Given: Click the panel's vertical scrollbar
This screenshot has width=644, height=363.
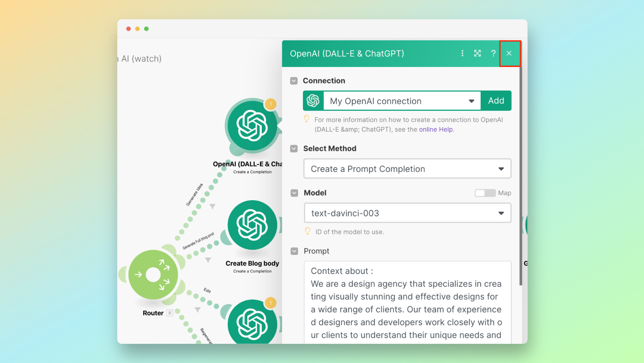Looking at the screenshot, I should 520,176.
